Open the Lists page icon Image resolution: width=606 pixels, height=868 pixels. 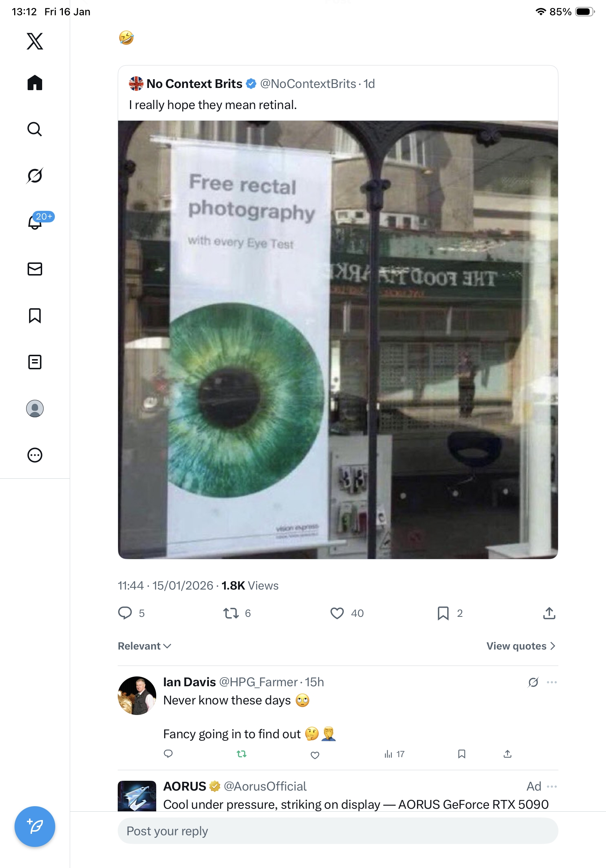(x=35, y=362)
